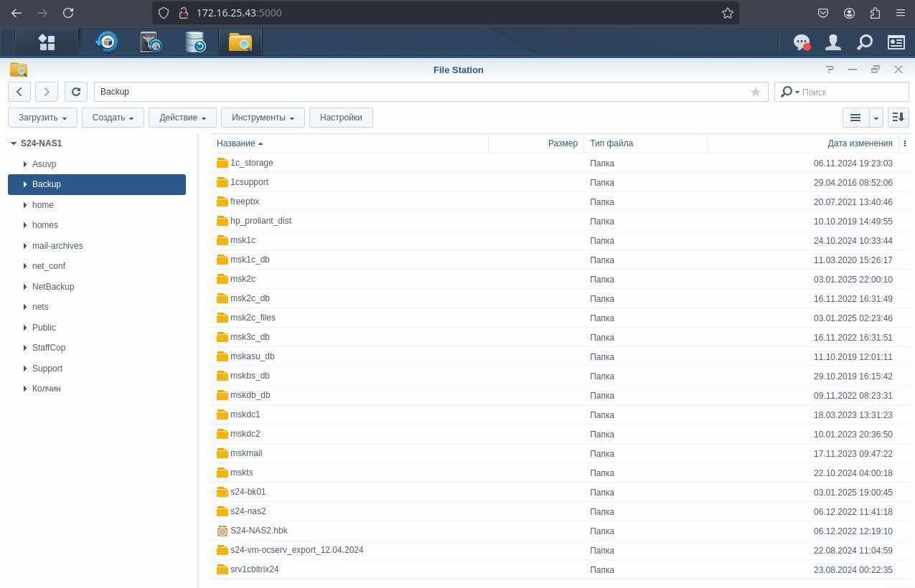
Task: Expand the Asuvp folder tree node
Action: [x=25, y=164]
